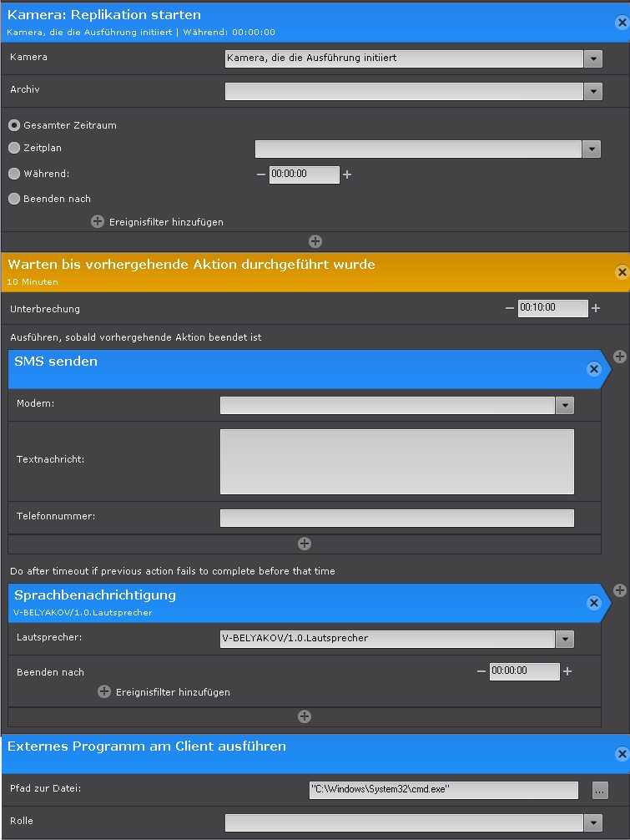Select 'Gesamter Zeitraum' radio button
This screenshot has height=840, width=630.
(14, 125)
